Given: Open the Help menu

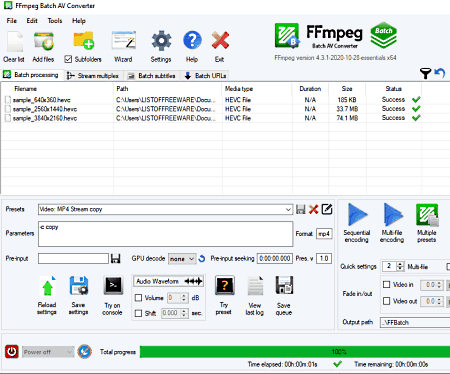Looking at the screenshot, I should point(79,21).
